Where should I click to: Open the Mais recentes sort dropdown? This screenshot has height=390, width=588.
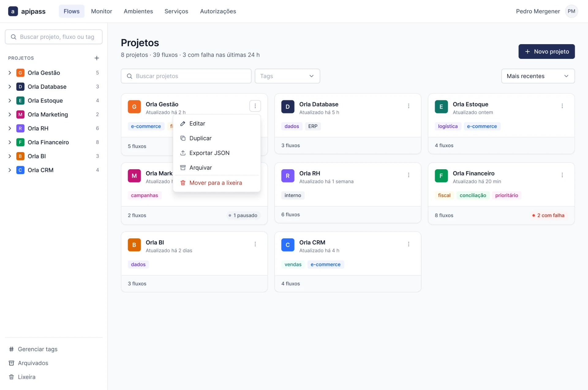pos(538,76)
